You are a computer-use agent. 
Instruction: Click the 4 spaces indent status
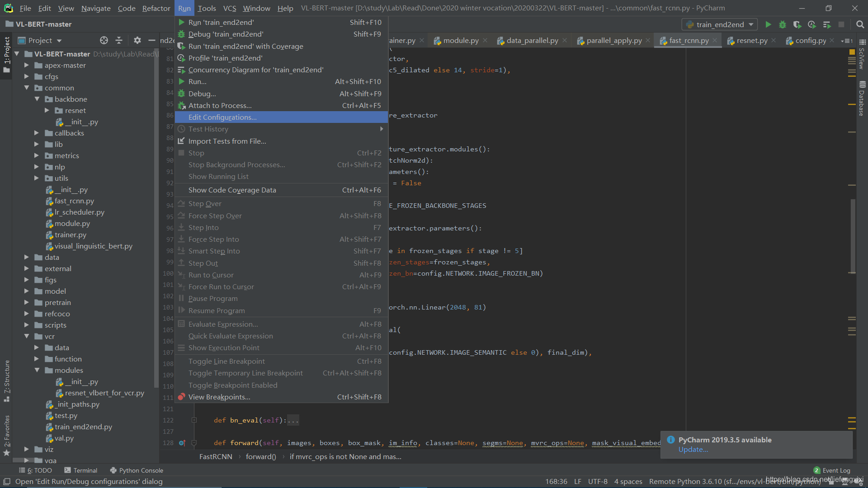(x=628, y=482)
